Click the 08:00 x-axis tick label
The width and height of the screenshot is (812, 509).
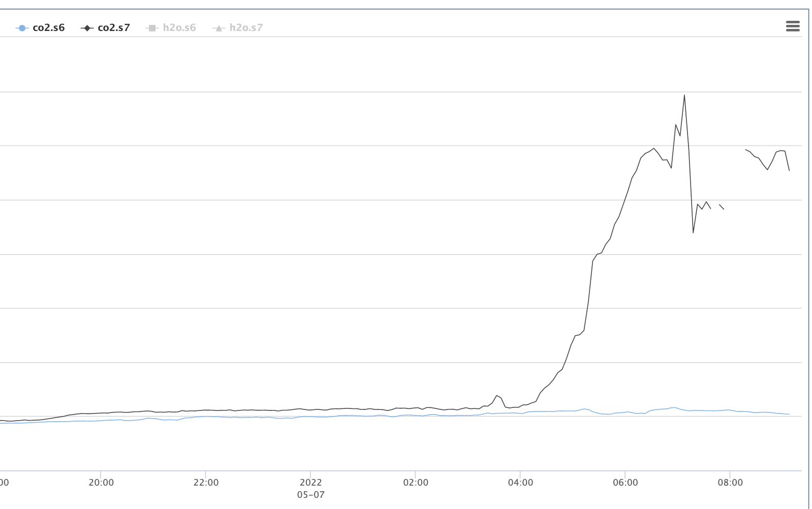point(730,483)
